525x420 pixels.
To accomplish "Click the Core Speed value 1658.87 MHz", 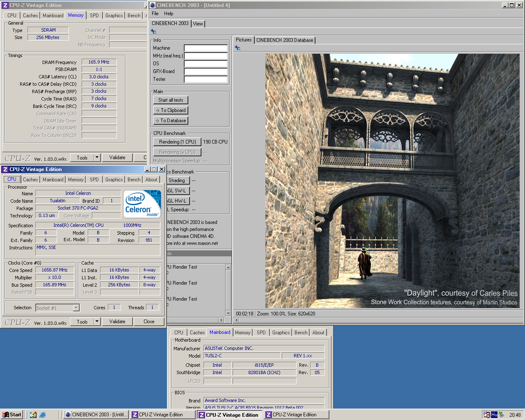I will pyautogui.click(x=55, y=270).
